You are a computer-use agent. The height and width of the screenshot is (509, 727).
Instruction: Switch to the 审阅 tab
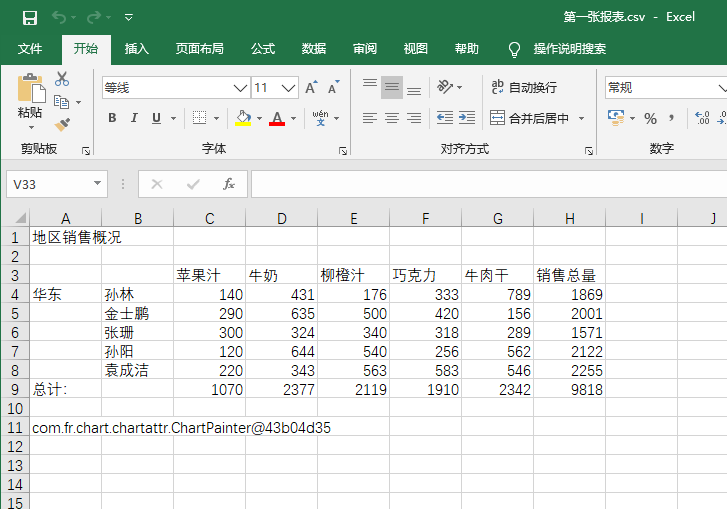(x=365, y=49)
